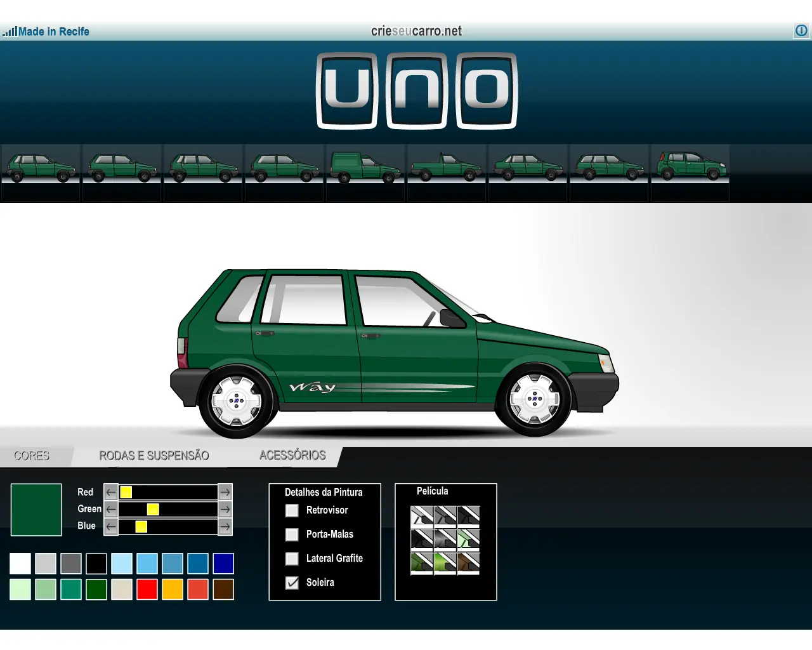
Task: Apply the top-right darkest gray window film
Action: [x=468, y=516]
